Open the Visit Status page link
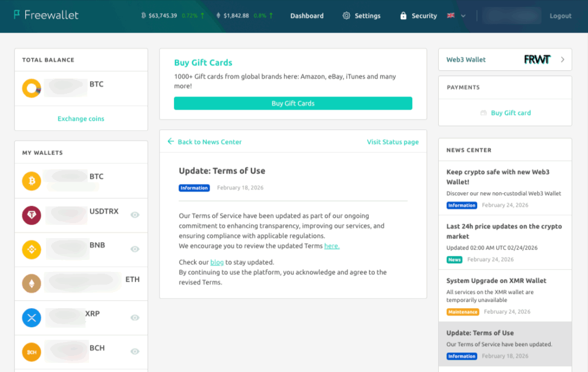Screen dimensions: 588x372 [x=393, y=142]
